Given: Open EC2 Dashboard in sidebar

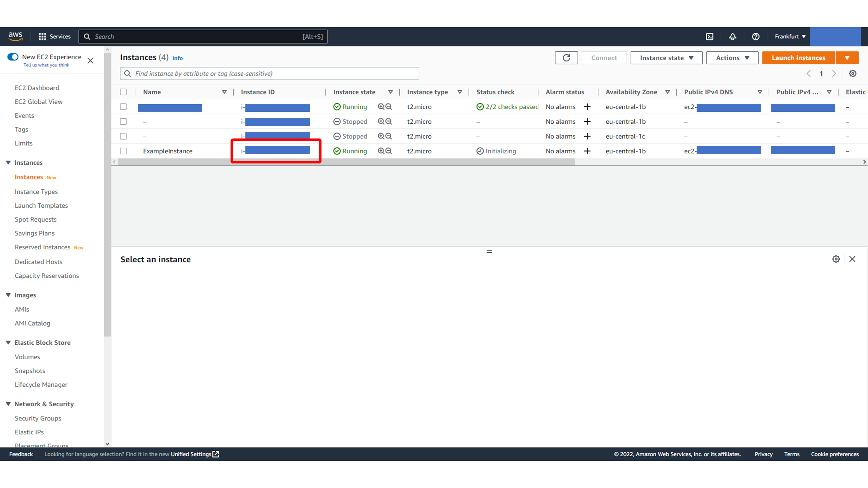Looking at the screenshot, I should pos(37,88).
